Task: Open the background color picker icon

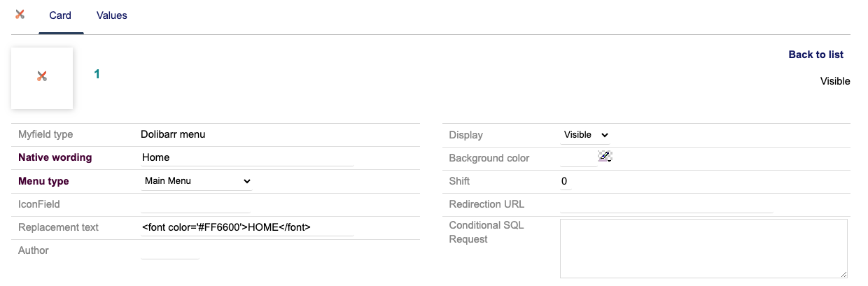Action: pos(605,156)
